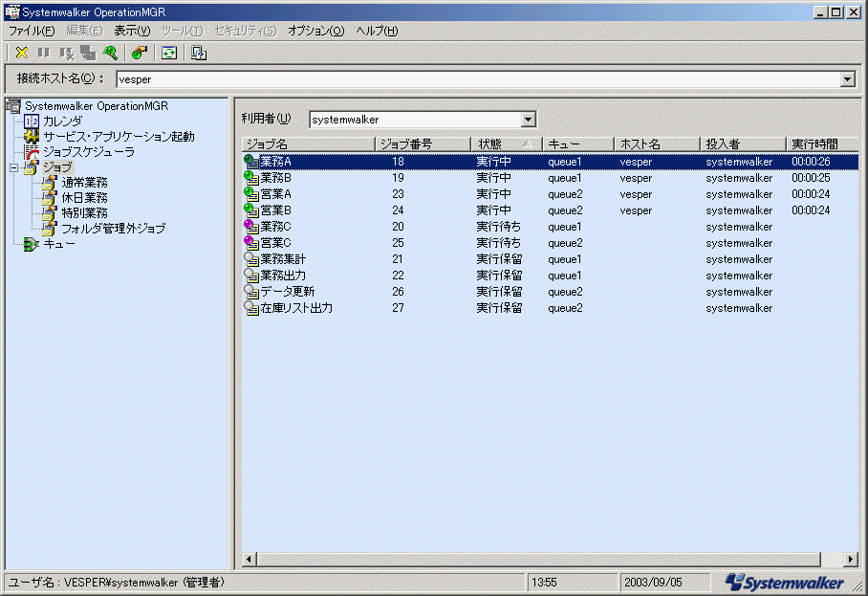Viewport: 868px width, 596px height.
Task: Open the 編集(E) menu
Action: click(84, 31)
